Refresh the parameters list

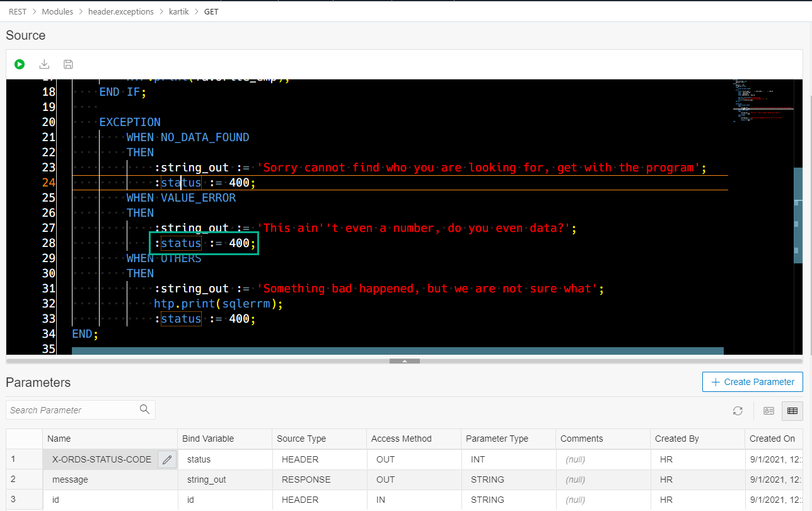[x=738, y=411]
